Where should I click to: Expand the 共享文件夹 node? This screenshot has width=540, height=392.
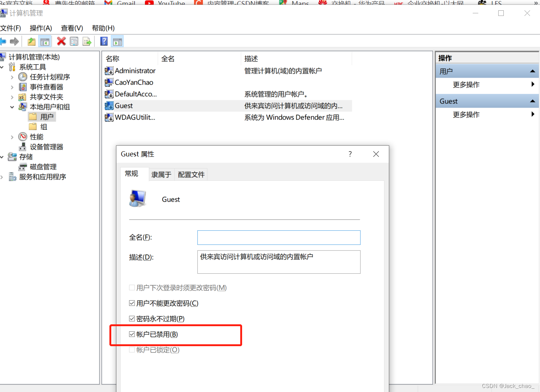point(12,97)
